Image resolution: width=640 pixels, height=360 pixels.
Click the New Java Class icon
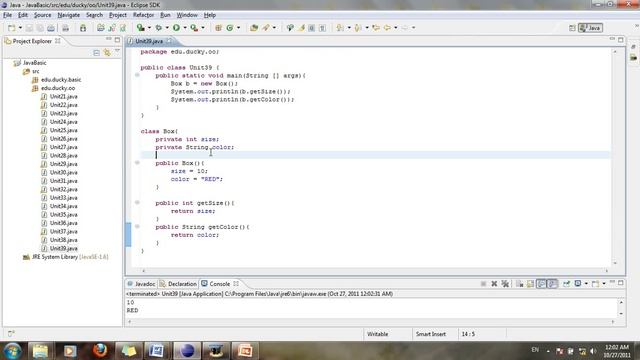pos(230,28)
